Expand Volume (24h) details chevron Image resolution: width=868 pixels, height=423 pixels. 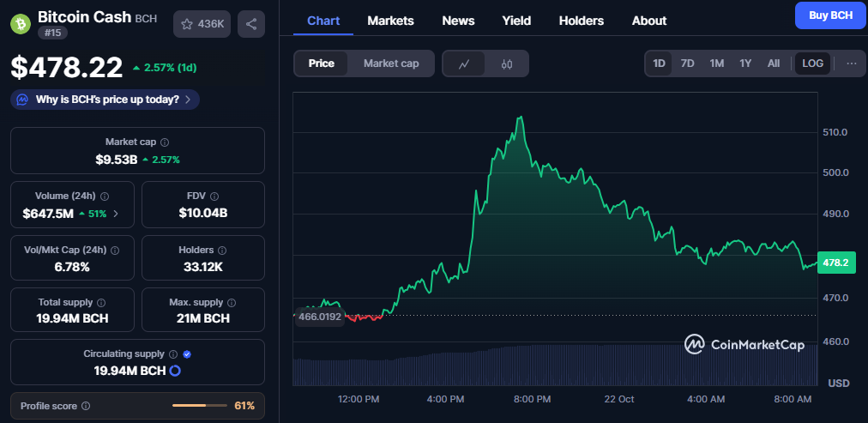[x=116, y=213]
